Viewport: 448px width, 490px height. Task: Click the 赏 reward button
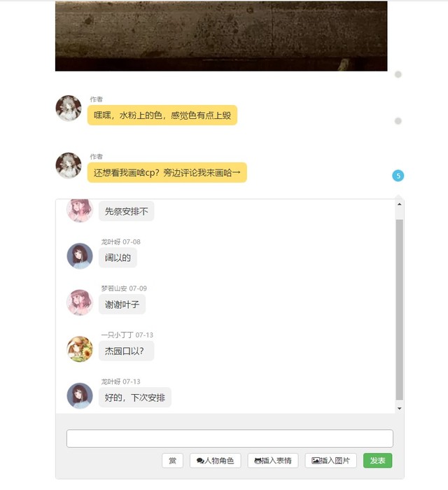point(172,461)
